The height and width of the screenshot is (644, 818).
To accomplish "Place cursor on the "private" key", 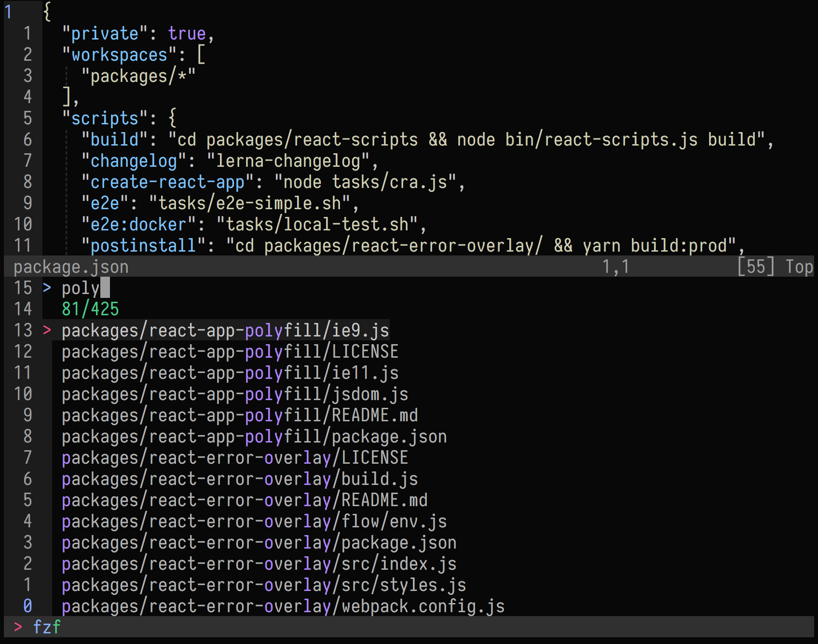I will click(x=105, y=34).
